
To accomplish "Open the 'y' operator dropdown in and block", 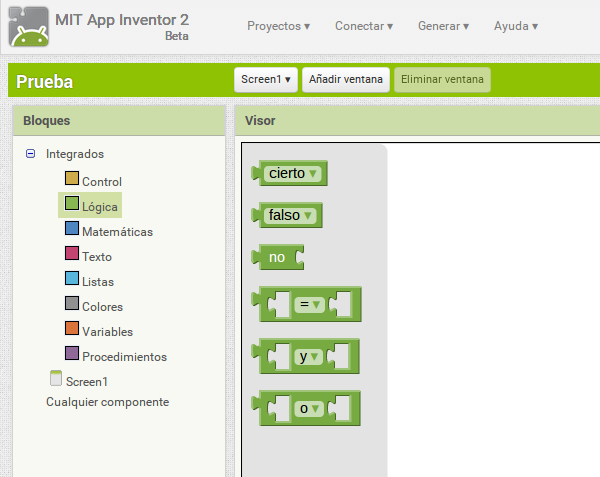I will (308, 357).
